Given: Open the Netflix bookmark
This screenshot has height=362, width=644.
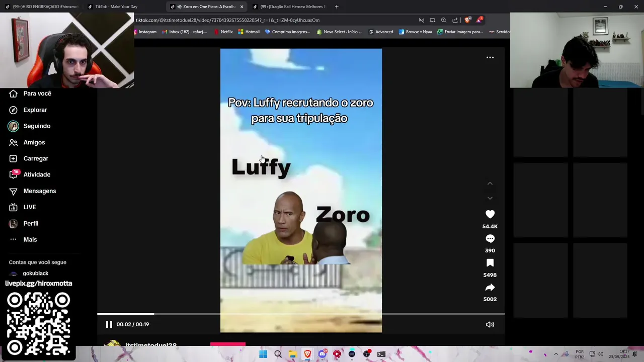Looking at the screenshot, I should click(x=223, y=32).
